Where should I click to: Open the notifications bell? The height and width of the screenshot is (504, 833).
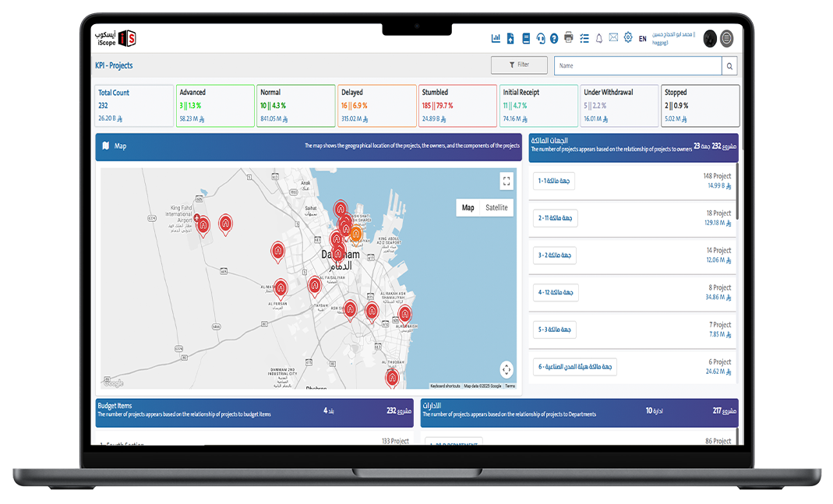pos(599,38)
